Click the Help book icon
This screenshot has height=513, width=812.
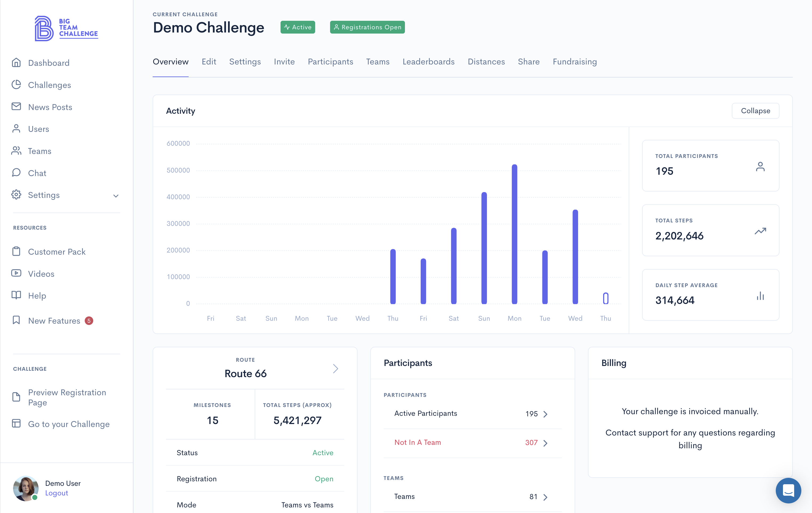click(16, 295)
